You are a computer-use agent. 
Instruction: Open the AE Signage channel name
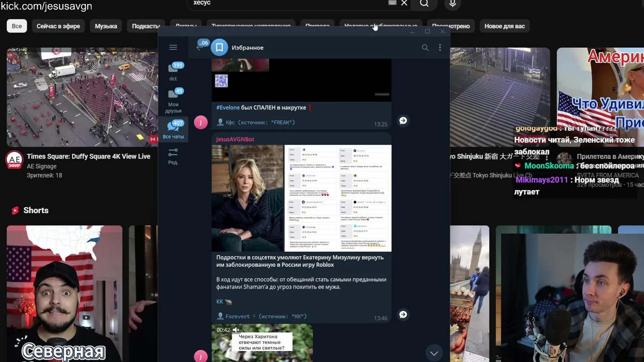pos(42,166)
